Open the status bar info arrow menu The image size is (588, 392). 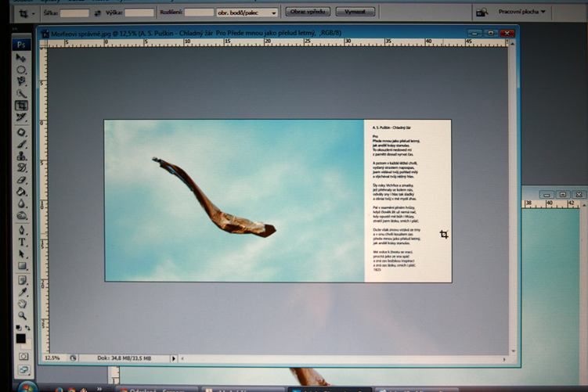173,358
